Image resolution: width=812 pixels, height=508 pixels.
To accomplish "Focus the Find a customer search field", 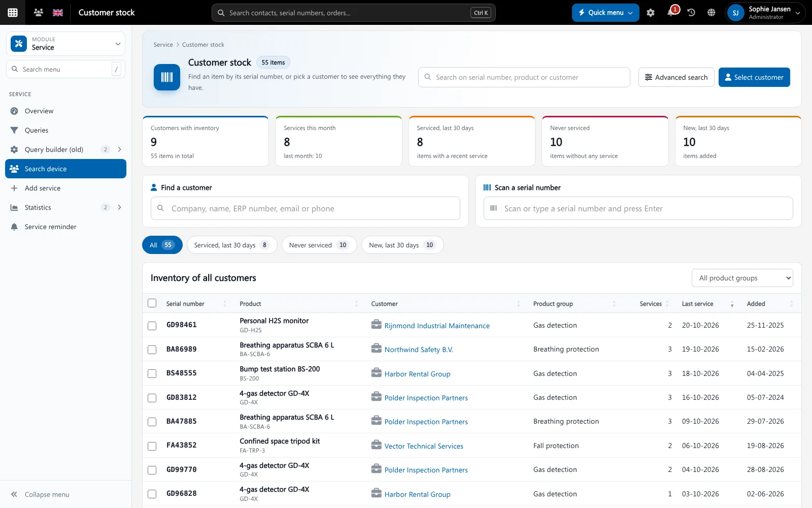I will [306, 208].
